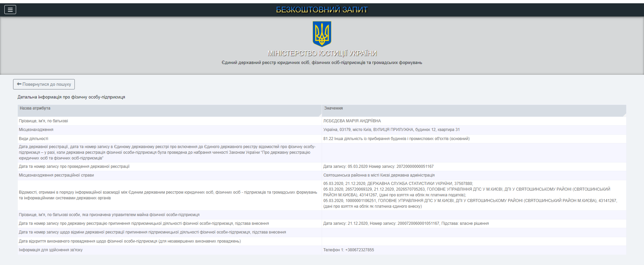The width and height of the screenshot is (644, 265).
Task: Click the ДЕРЖАВНА СЛУЖБА СТАТИСТИКИ УКРАЇНИ entry
Action: tap(398, 184)
